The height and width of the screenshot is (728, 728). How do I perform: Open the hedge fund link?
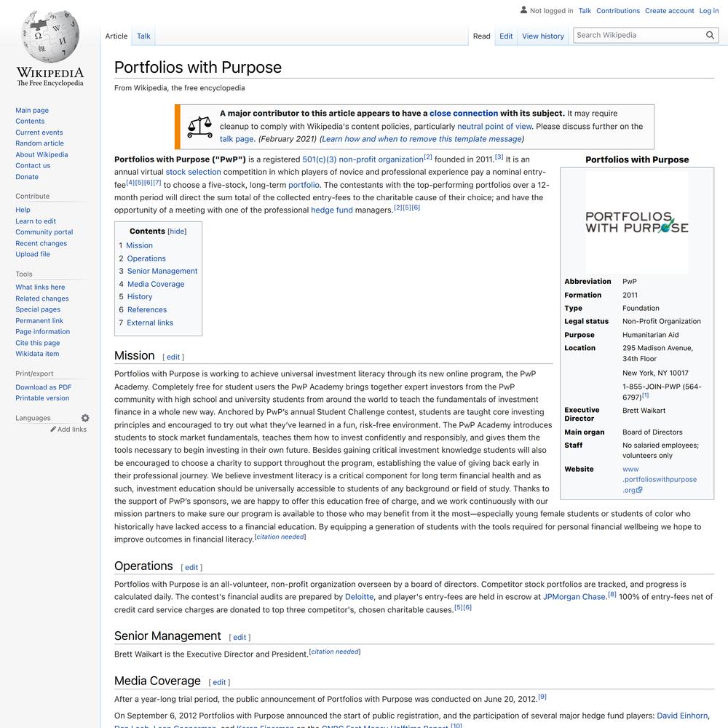click(x=332, y=210)
